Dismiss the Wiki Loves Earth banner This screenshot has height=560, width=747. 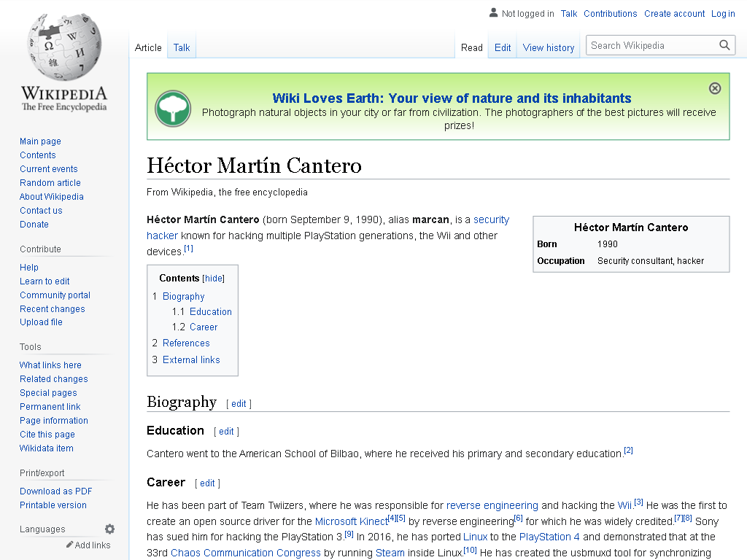(715, 88)
